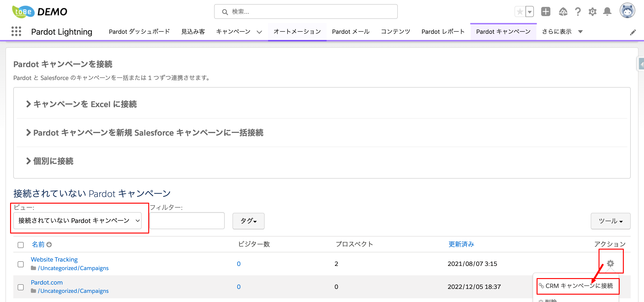Open /Uncategorized/Campaigns folder link under Website Tracking
644x302 pixels.
tap(73, 268)
